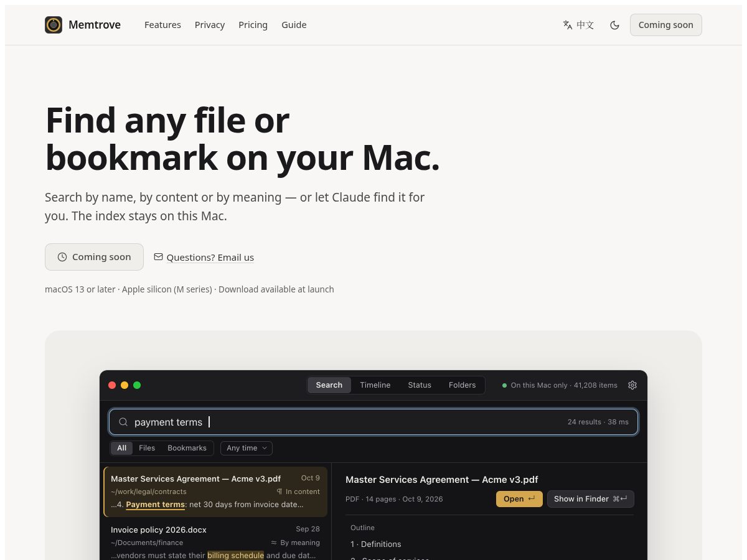Select the All filter
Screen dimensions: 747x560
coord(121,448)
